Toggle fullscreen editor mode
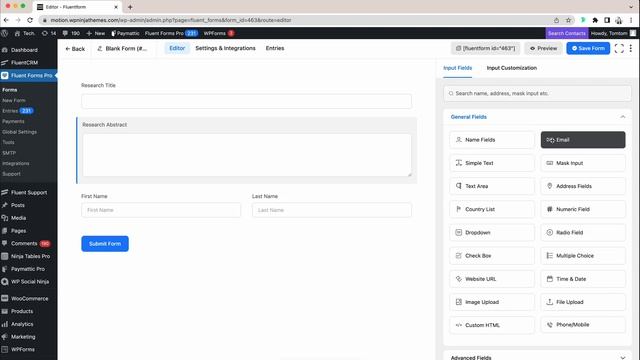Image resolution: width=640 pixels, height=360 pixels. tap(619, 48)
